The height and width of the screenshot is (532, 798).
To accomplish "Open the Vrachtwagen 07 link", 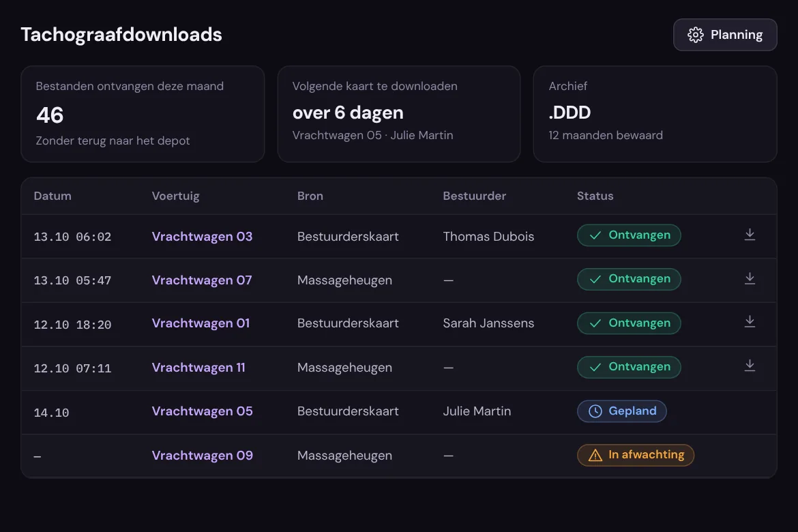I will [201, 280].
